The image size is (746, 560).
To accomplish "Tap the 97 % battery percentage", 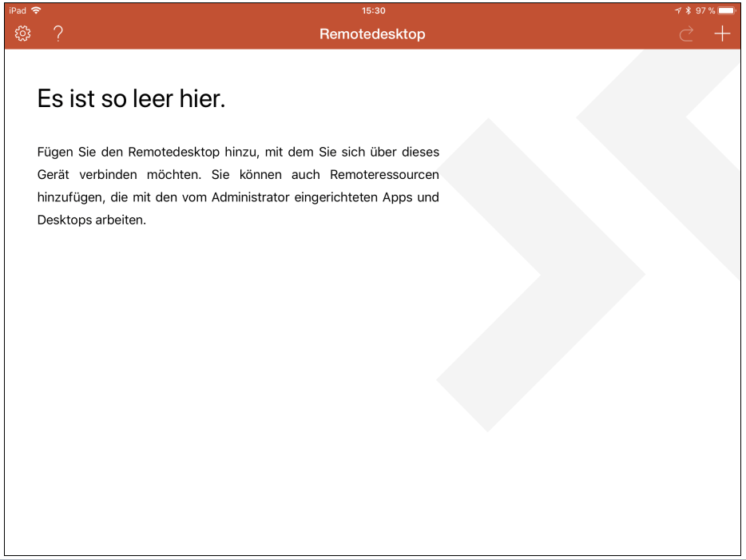I will coord(705,10).
